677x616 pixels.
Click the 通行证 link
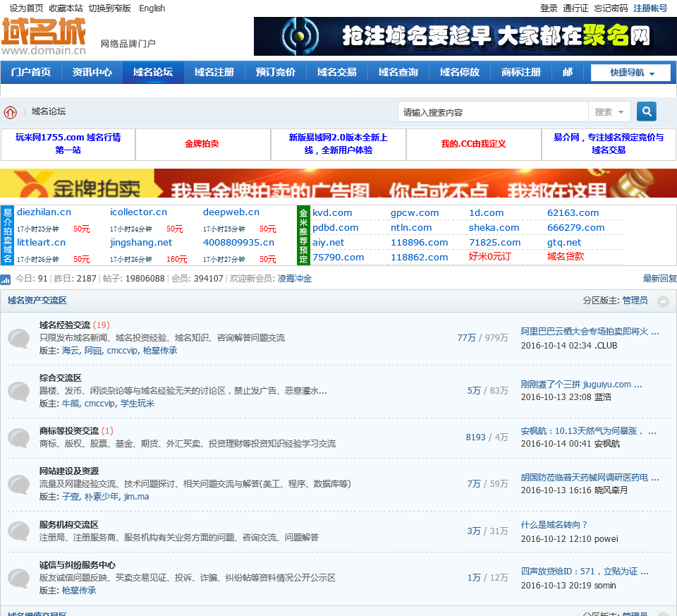coord(575,8)
